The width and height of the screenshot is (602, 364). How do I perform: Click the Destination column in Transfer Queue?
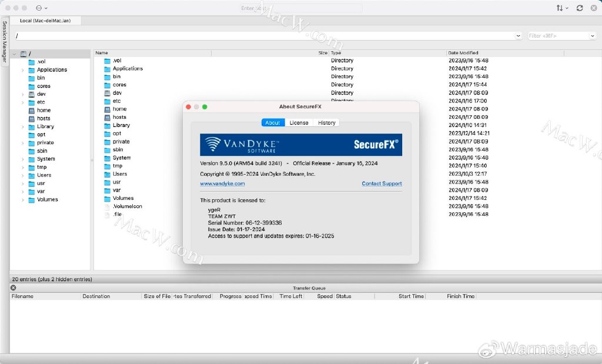pyautogui.click(x=111, y=296)
